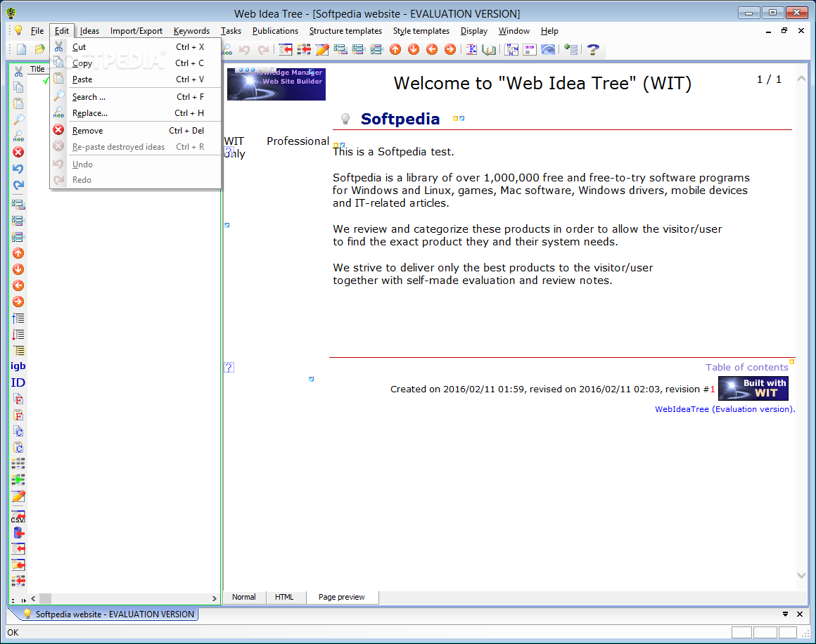Open the Table of contents link
816x644 pixels.
click(x=747, y=367)
